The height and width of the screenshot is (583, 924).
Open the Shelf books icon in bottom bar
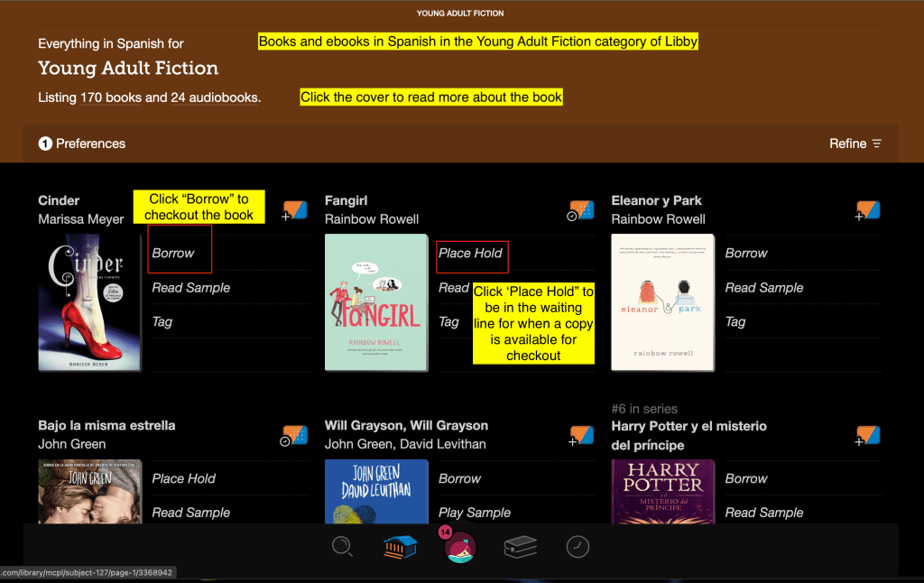[520, 547]
